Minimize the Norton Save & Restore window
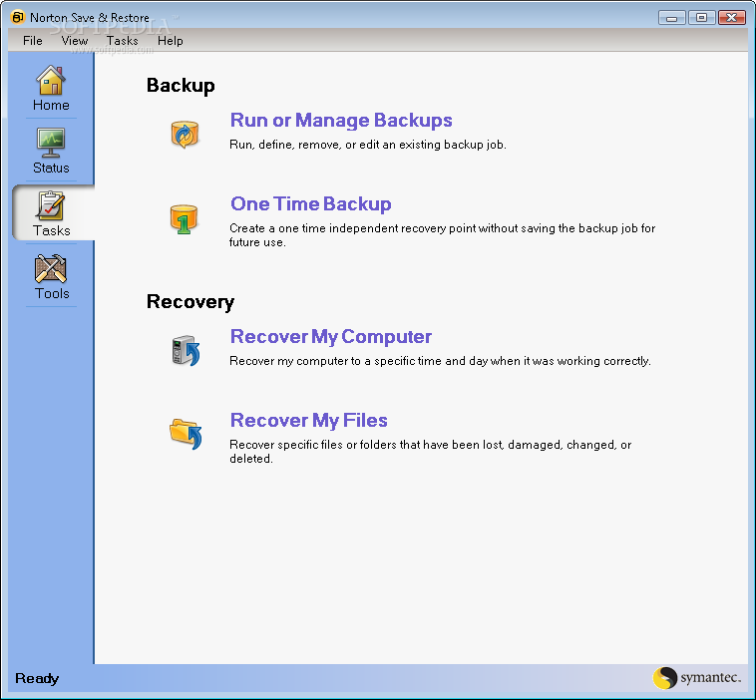The image size is (756, 700). [x=671, y=18]
